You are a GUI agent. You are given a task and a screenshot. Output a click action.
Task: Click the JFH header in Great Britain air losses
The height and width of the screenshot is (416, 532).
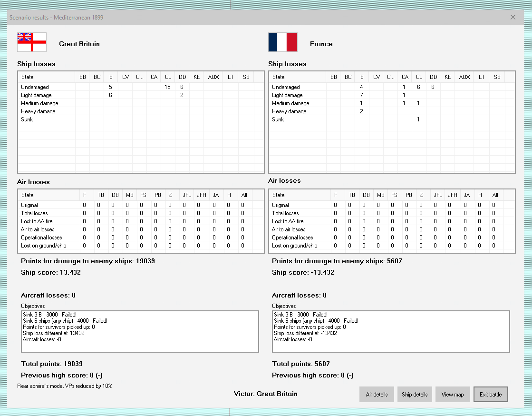click(x=202, y=195)
